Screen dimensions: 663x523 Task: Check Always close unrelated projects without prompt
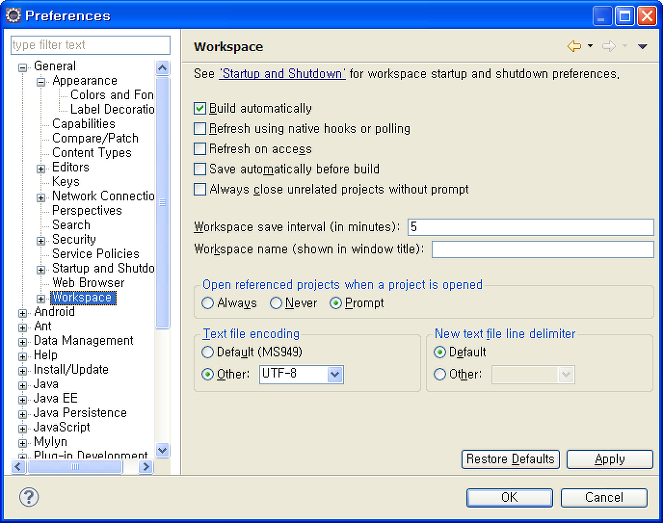tap(200, 189)
